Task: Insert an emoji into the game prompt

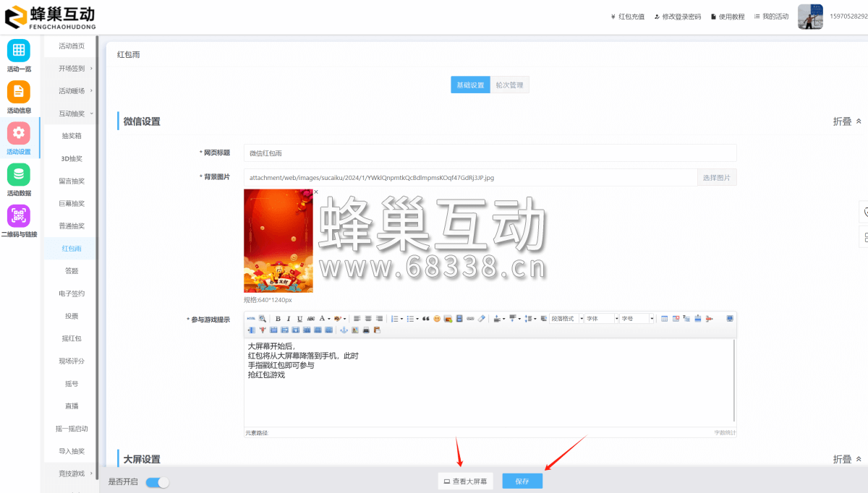Action: (x=436, y=319)
